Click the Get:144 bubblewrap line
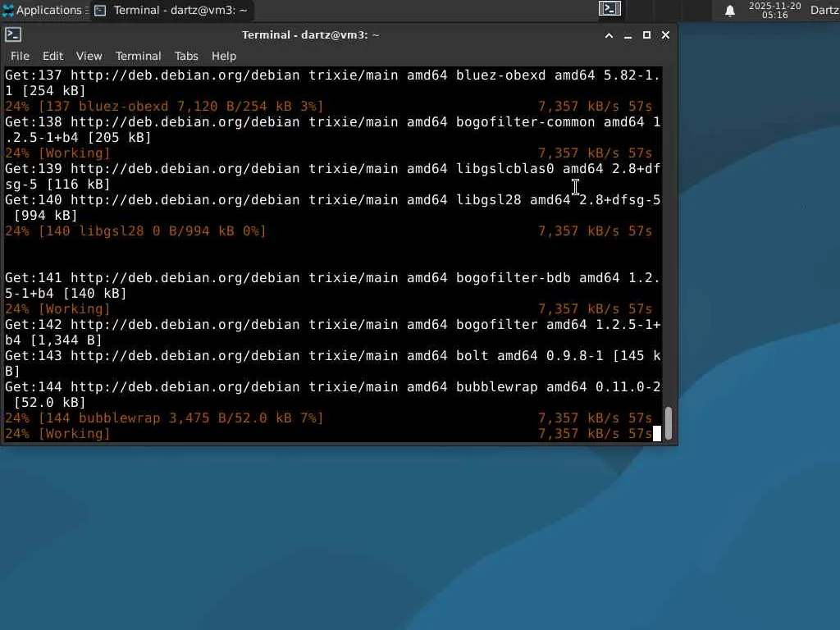The image size is (840, 630). [x=333, y=395]
